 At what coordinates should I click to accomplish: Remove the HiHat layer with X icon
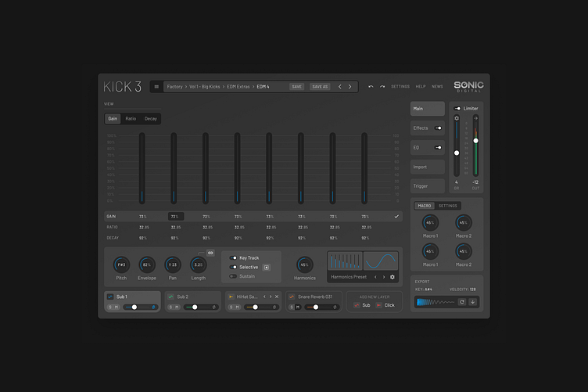tap(276, 297)
